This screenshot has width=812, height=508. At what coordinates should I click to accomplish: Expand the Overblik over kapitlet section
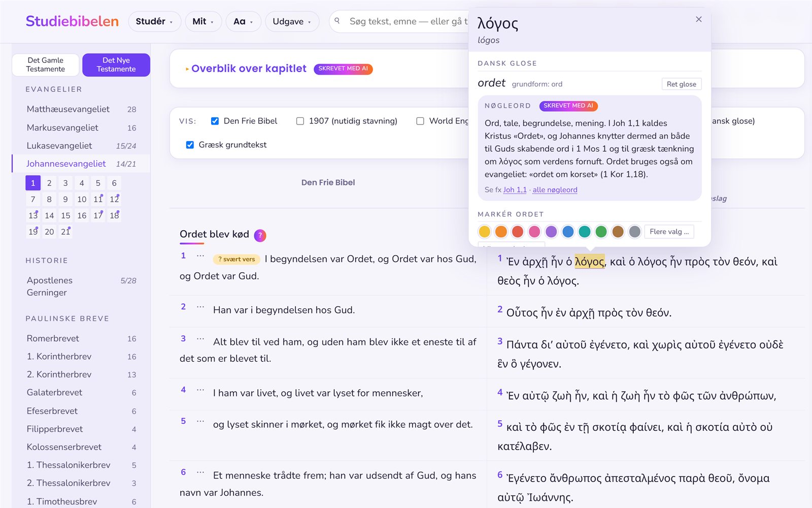246,69
